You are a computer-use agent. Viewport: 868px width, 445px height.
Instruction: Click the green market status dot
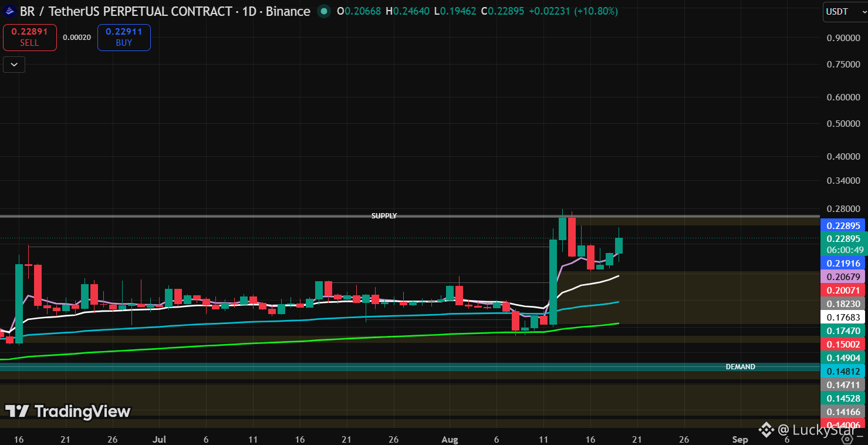323,11
